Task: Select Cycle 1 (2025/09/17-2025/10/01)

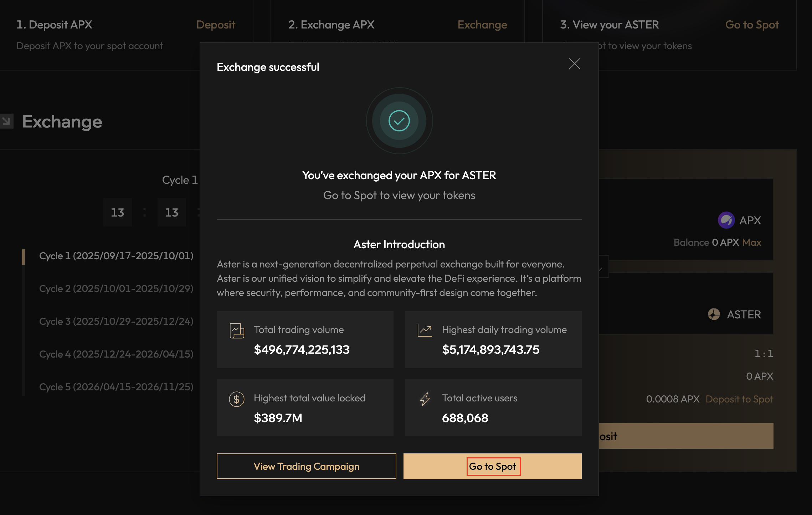Action: [x=116, y=256]
